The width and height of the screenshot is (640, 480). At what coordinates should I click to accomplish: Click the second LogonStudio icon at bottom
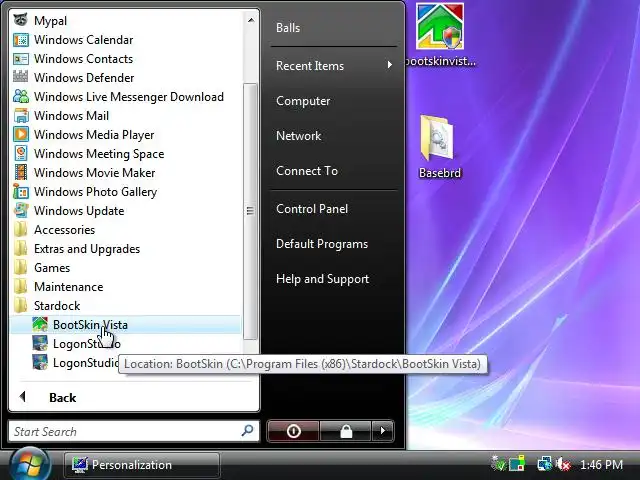pos(40,362)
